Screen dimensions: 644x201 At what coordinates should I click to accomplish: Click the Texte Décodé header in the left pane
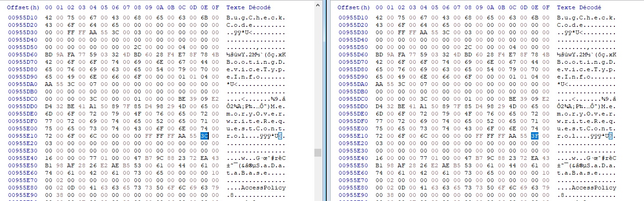(249, 7)
